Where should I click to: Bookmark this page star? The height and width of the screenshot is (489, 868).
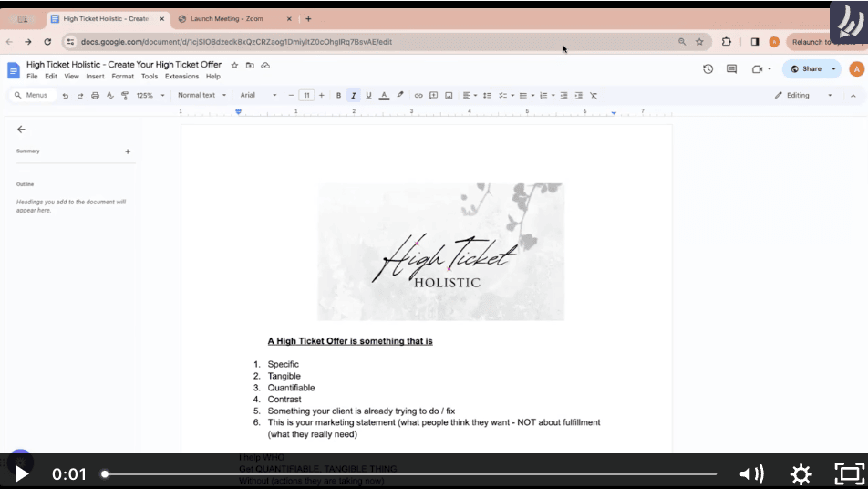(699, 42)
